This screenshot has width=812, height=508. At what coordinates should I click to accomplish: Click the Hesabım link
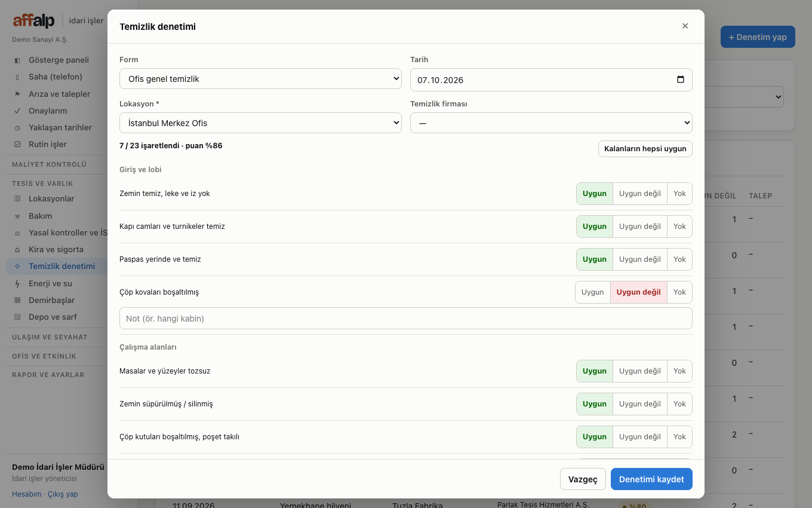tap(27, 494)
